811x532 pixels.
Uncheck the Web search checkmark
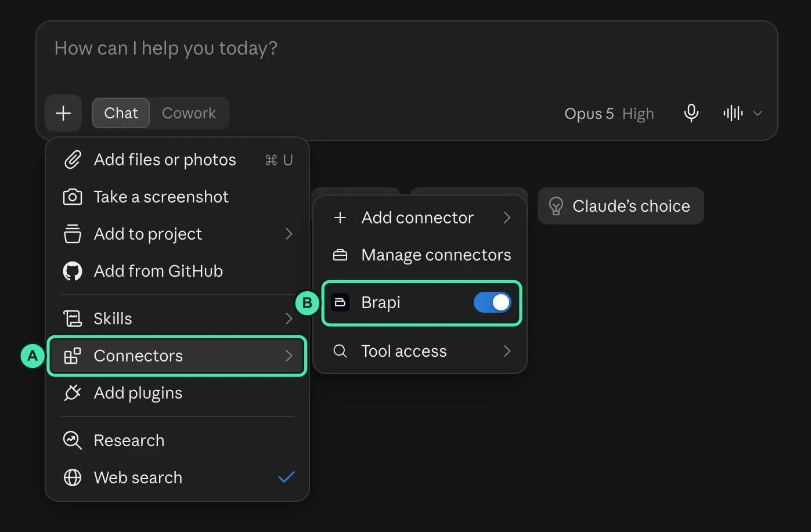287,477
